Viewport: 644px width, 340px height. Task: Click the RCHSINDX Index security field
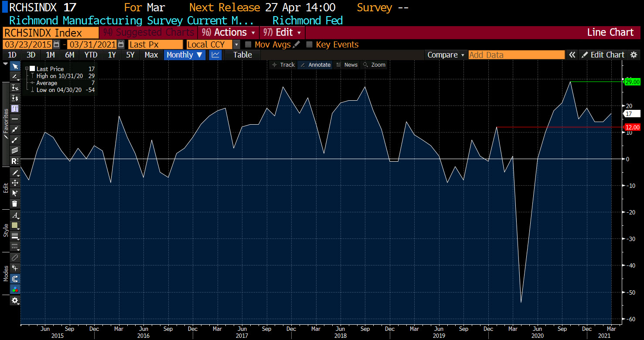(51, 33)
